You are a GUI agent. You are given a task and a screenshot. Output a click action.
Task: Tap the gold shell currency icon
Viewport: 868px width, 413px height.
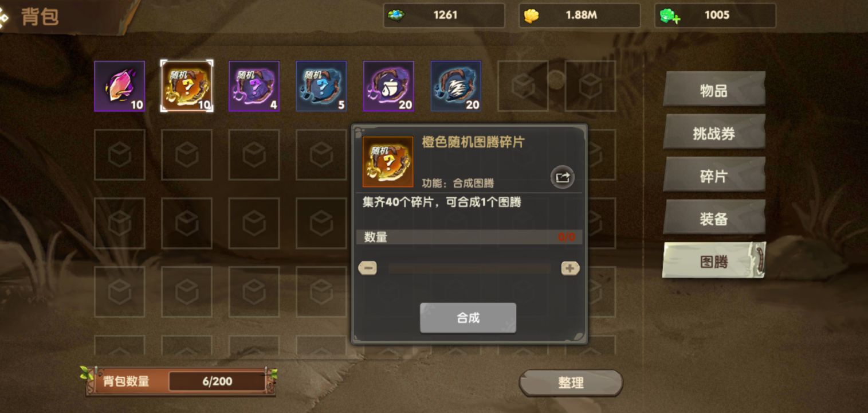(x=532, y=15)
